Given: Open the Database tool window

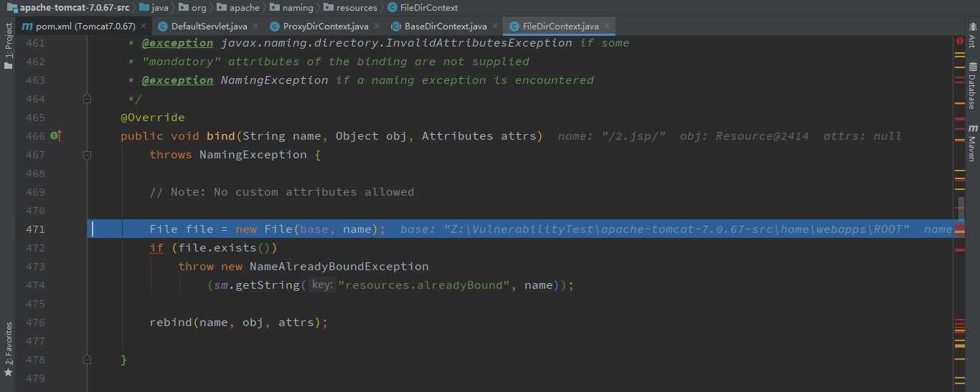Looking at the screenshot, I should pyautogui.click(x=971, y=85).
